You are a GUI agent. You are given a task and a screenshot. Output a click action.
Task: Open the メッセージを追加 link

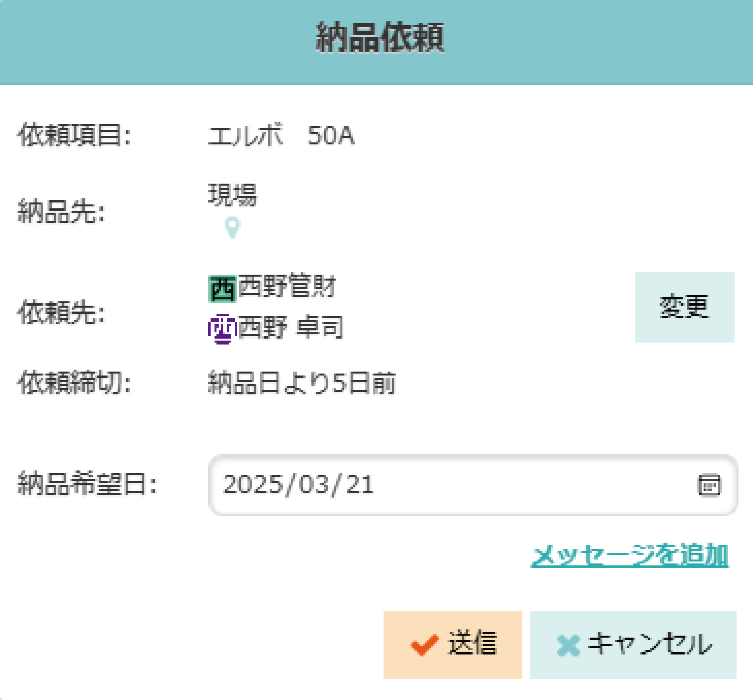pyautogui.click(x=630, y=555)
